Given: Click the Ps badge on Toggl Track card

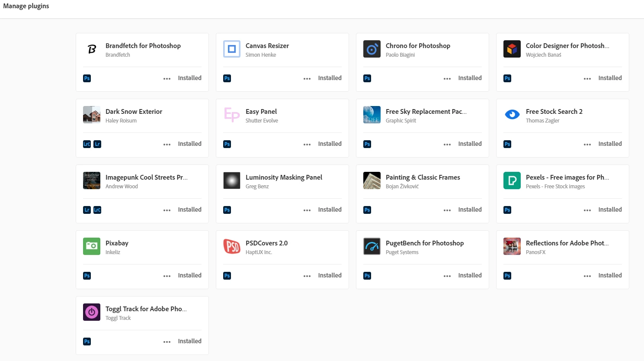Looking at the screenshot, I should click(87, 342).
